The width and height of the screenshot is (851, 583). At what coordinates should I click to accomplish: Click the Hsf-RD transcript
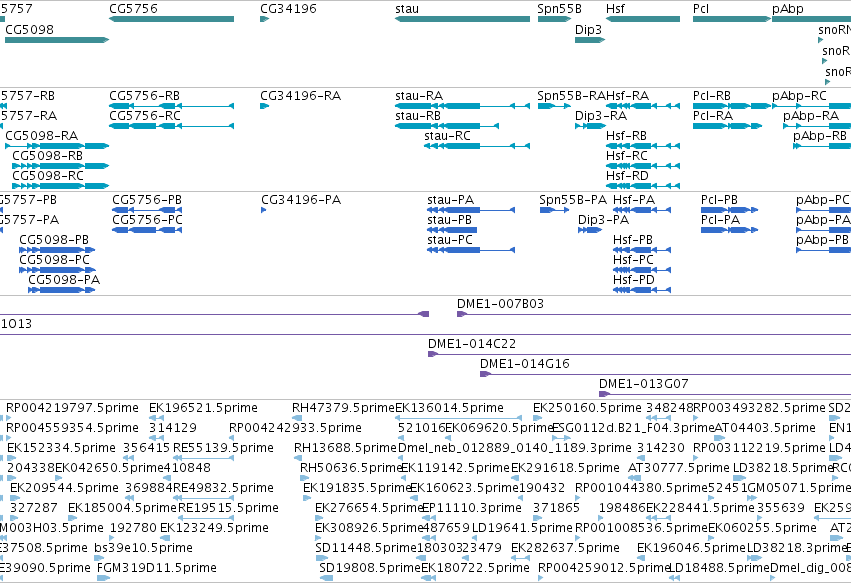pos(643,186)
